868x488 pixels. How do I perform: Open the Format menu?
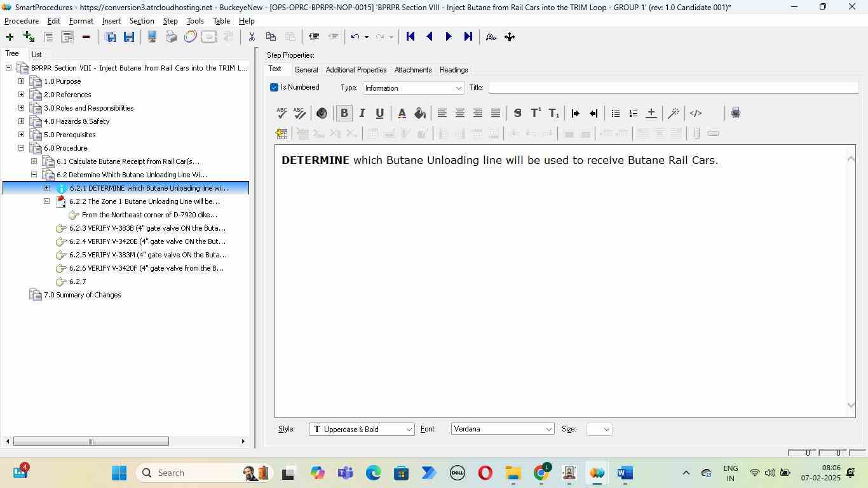(x=81, y=21)
